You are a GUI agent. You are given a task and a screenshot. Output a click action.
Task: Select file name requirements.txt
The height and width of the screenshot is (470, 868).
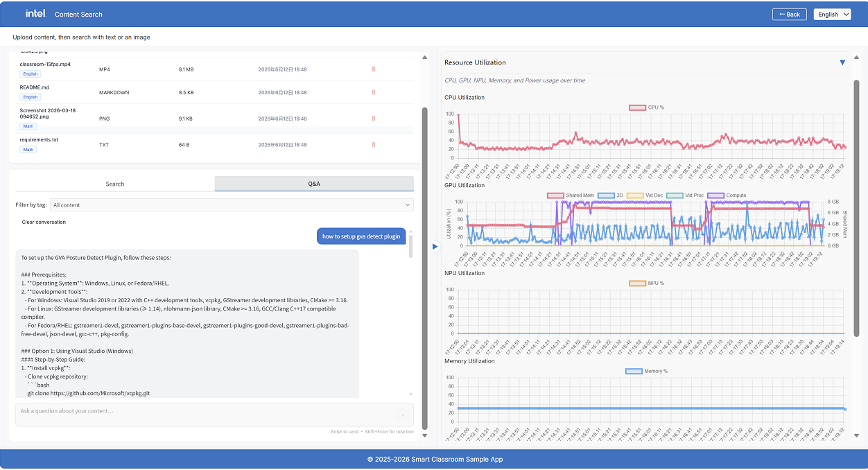(x=39, y=139)
